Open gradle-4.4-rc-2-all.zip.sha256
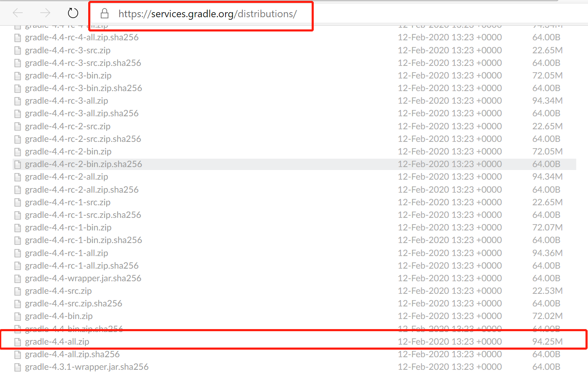Viewport: 588px width, 374px height. pyautogui.click(x=81, y=190)
